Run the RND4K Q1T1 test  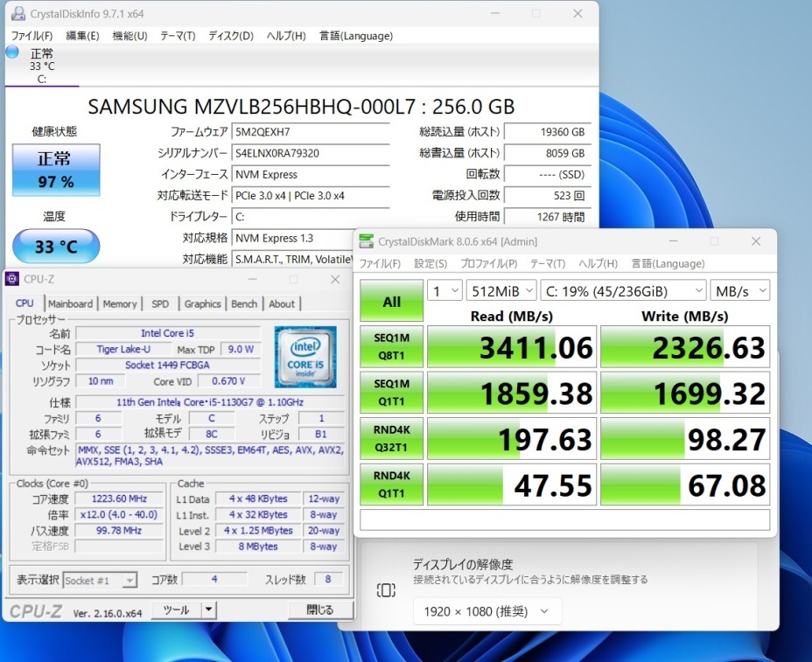[391, 484]
